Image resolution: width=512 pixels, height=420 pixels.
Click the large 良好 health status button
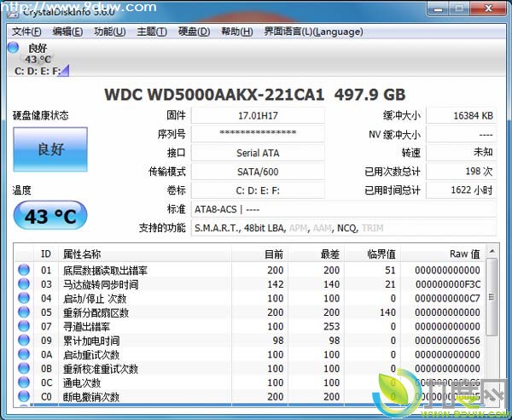[50, 149]
